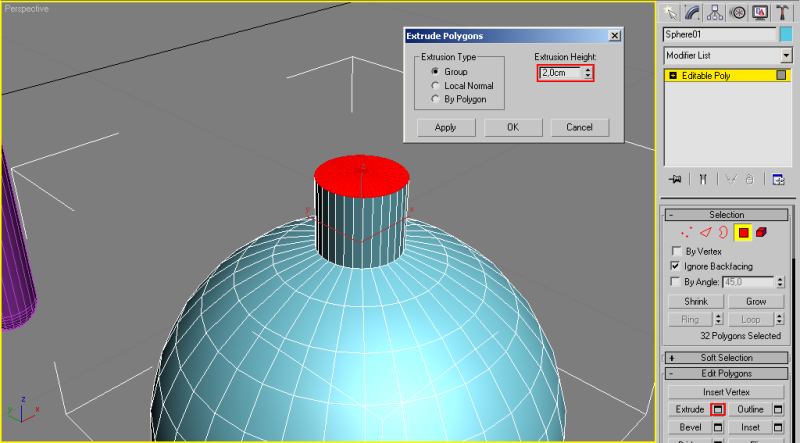Close the Extrude Polygons dialog
This screenshot has height=443, width=800.
(x=615, y=36)
